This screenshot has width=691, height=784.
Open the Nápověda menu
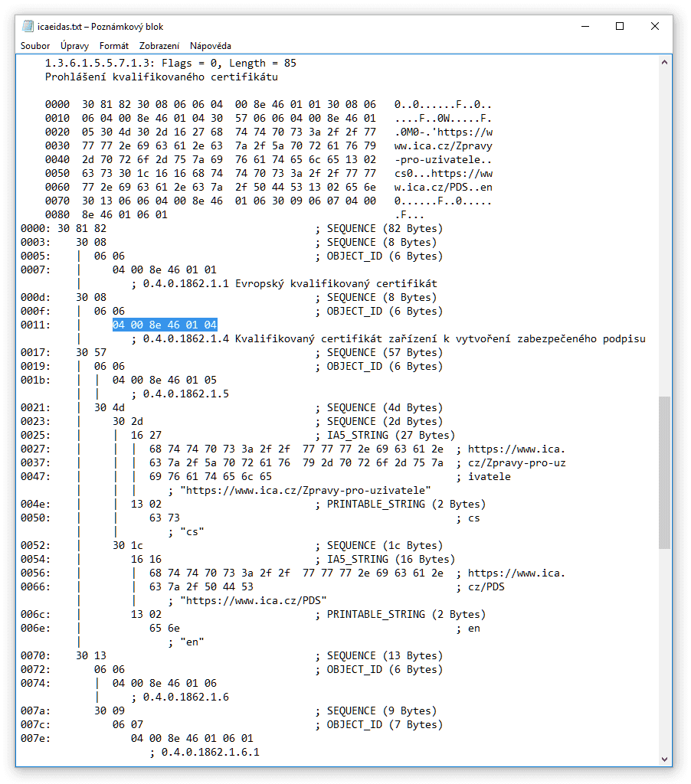click(211, 46)
